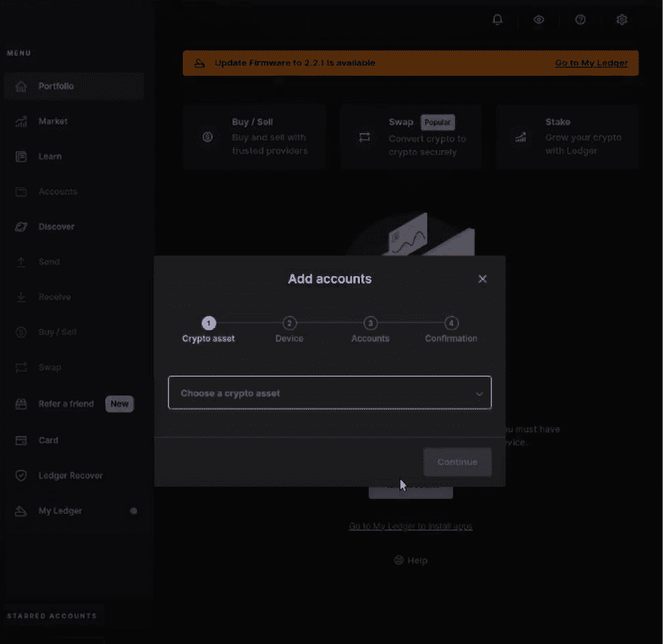
Task: Click the Portfolio home icon in the sidebar
Action: [x=21, y=87]
